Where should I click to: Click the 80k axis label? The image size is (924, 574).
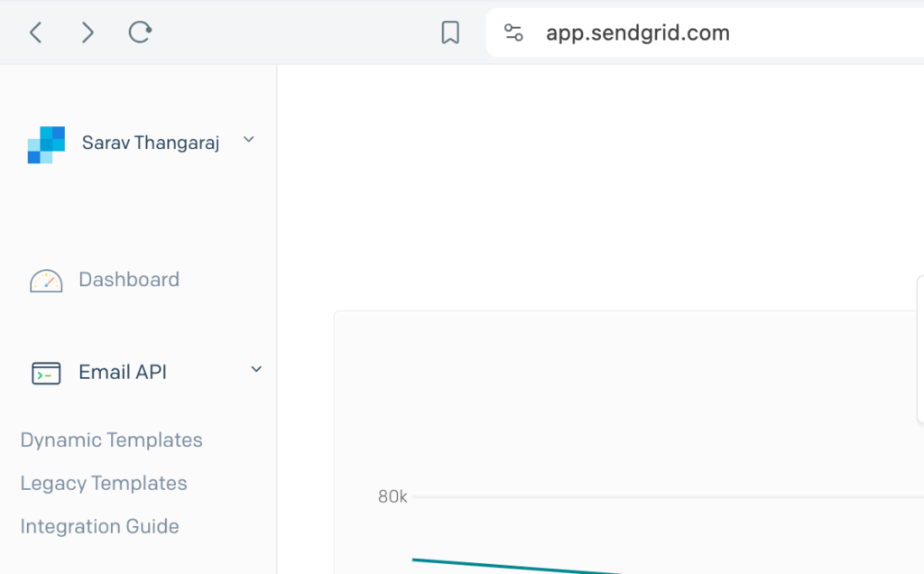point(391,495)
